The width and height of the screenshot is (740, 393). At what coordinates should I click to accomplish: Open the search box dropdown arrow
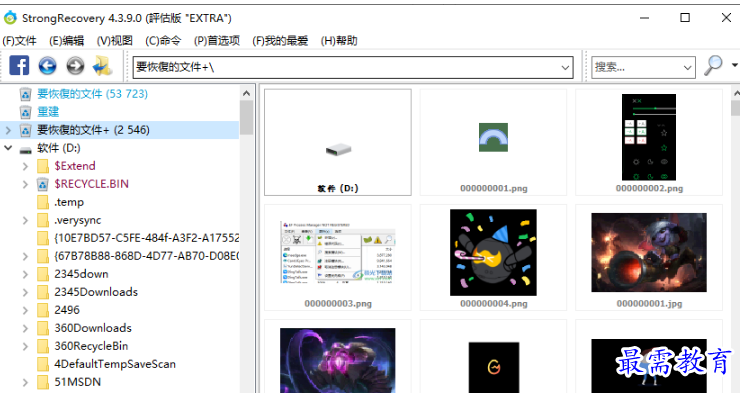tap(688, 67)
